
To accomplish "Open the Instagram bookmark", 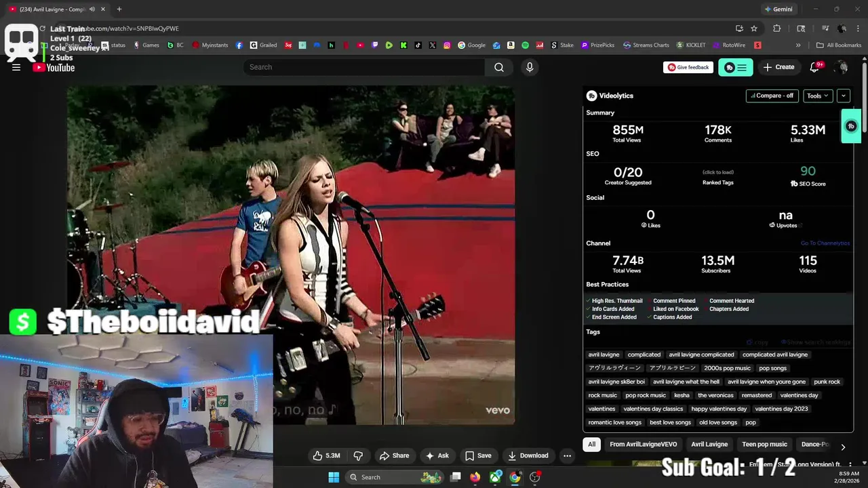I will pyautogui.click(x=447, y=45).
